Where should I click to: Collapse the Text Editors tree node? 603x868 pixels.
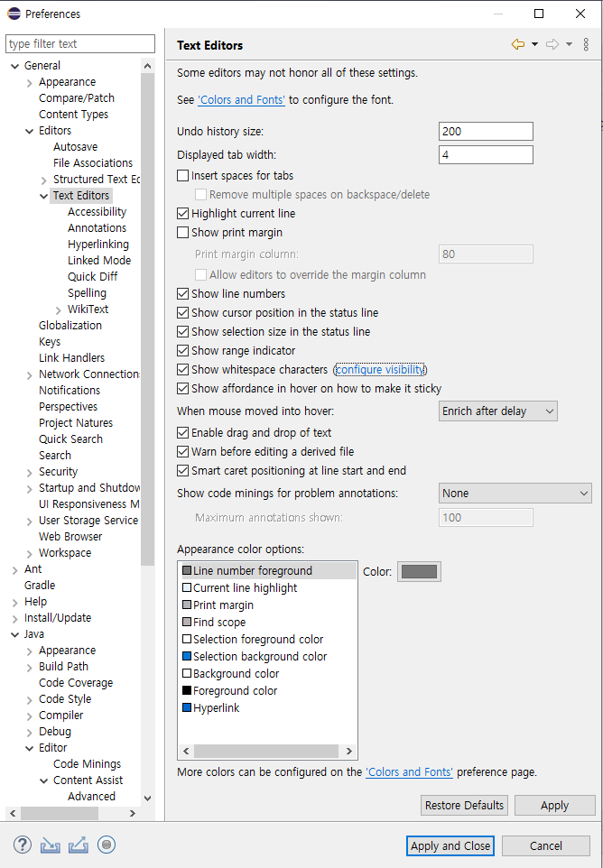(43, 196)
